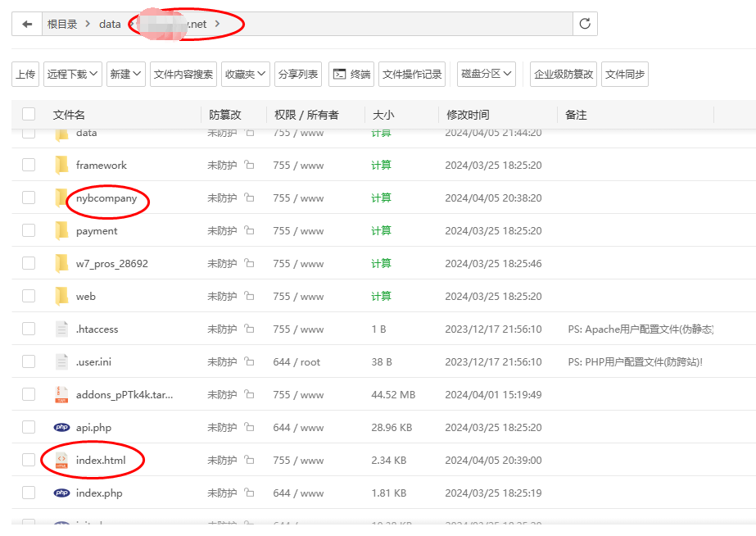Click the .htaccess file icon
Viewport: 756px width, 536px height.
pyautogui.click(x=61, y=329)
